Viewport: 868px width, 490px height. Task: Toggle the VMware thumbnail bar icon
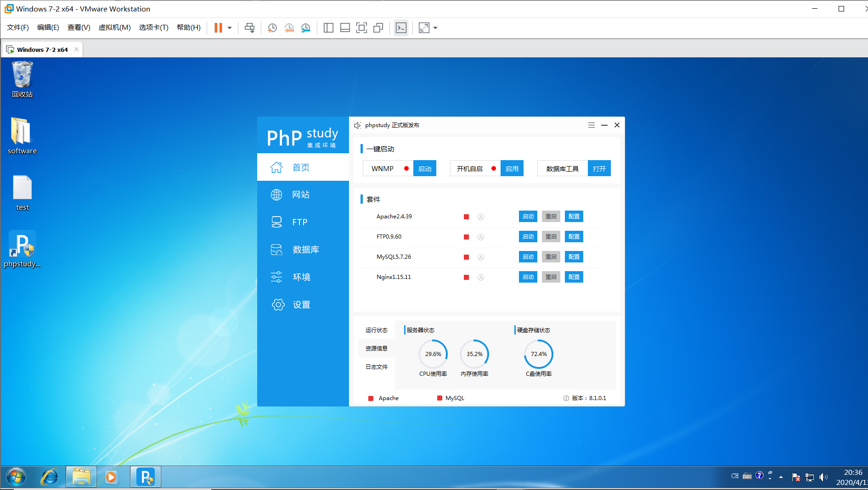coord(345,28)
